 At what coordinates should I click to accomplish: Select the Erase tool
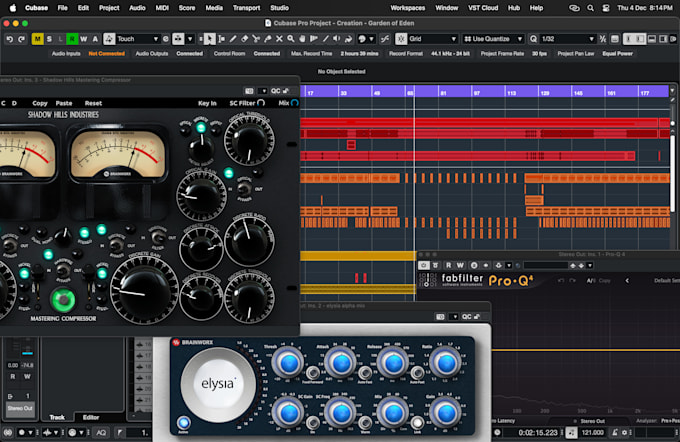pyautogui.click(x=245, y=39)
